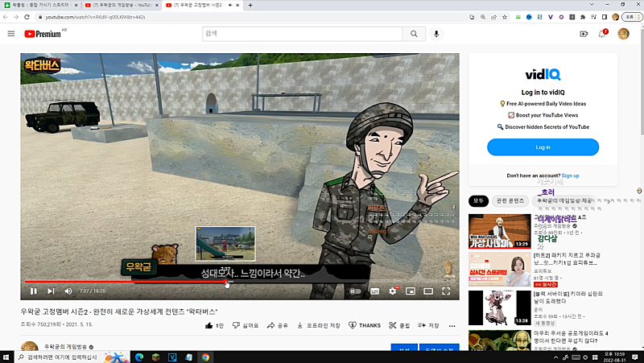Bookmark this page with star
The width and height of the screenshot is (644, 363).
(x=505, y=17)
